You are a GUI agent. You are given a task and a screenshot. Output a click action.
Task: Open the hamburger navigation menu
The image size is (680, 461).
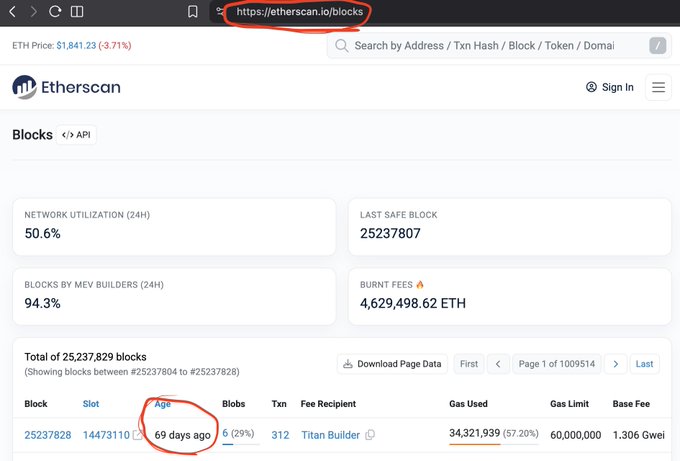pyautogui.click(x=658, y=87)
